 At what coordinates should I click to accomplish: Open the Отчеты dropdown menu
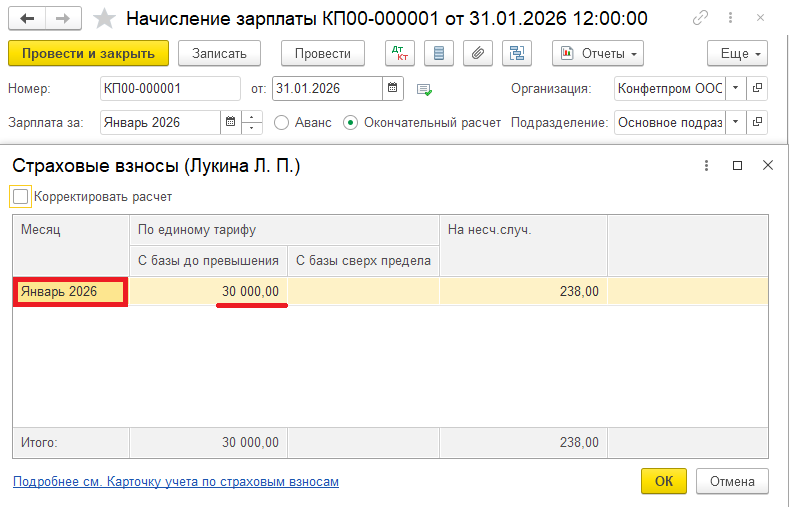[x=598, y=53]
